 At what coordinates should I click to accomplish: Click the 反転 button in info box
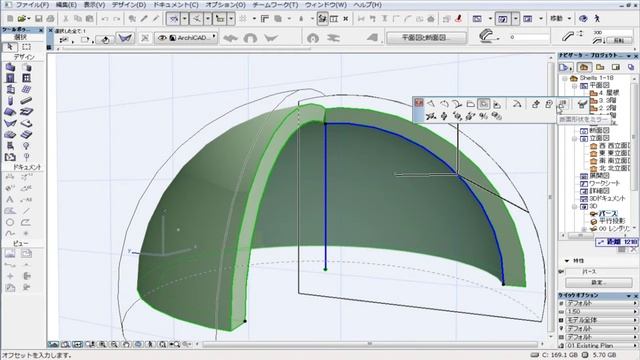click(619, 40)
